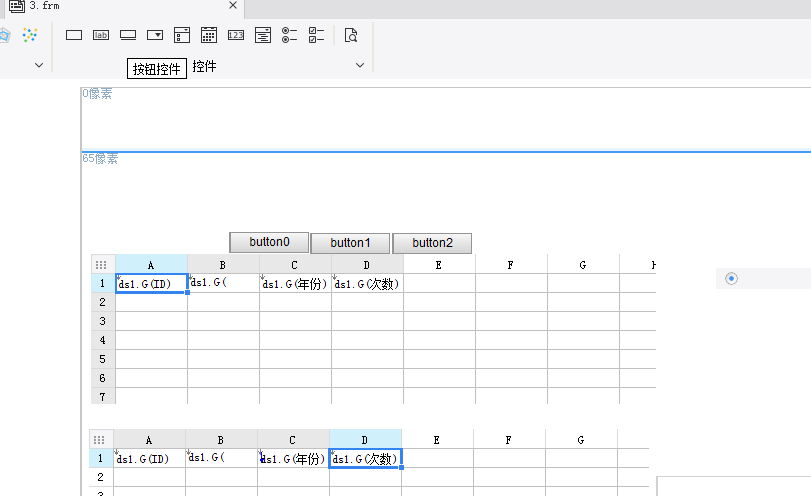The image size is (811, 496).
Task: Select the checkbox group widget icon
Action: (x=316, y=35)
